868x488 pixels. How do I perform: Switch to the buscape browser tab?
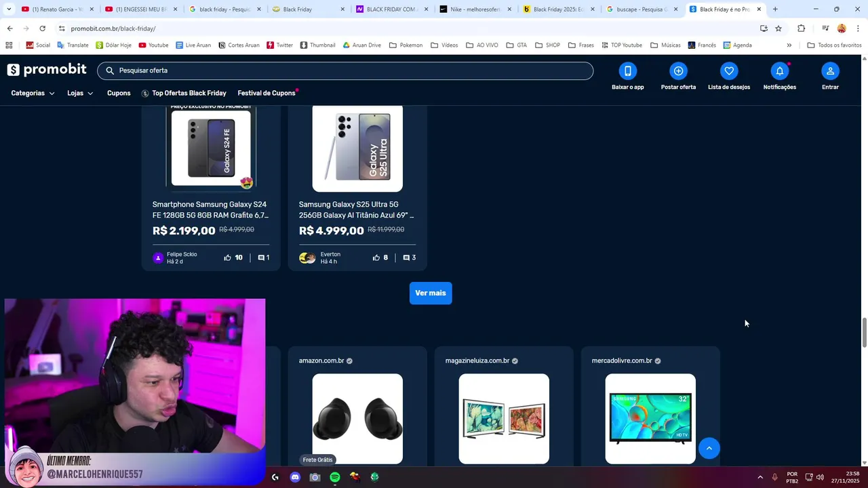643,9
